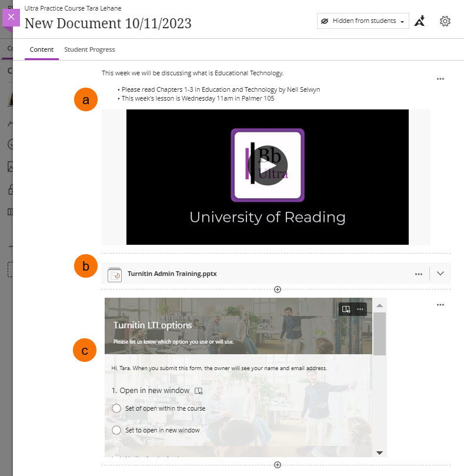Play the University of Reading video
Viewport: 464px width, 476px height.
[268, 165]
